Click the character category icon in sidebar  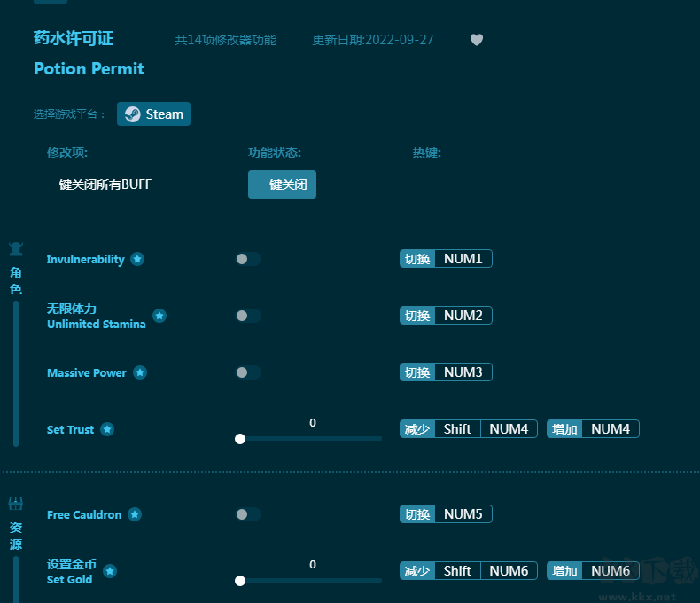[16, 250]
